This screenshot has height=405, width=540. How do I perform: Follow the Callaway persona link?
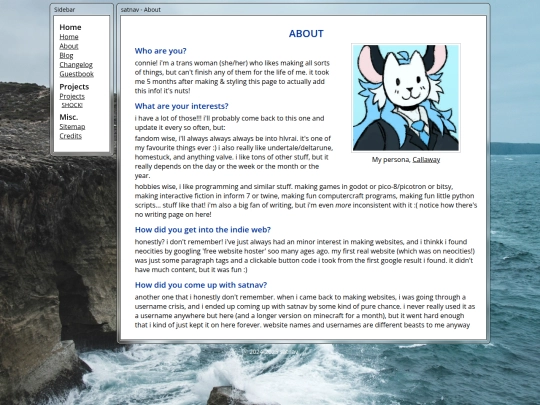[x=426, y=160]
